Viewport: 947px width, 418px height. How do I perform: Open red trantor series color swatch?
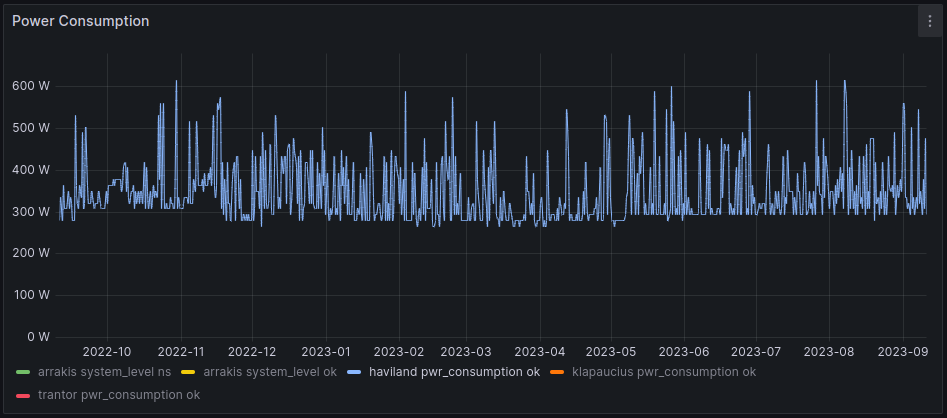click(x=24, y=395)
